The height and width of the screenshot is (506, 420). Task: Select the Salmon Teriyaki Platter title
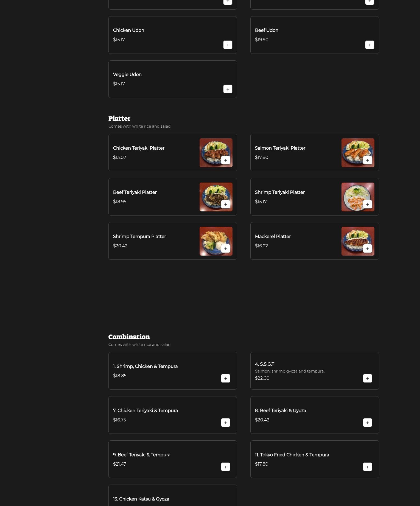tap(280, 148)
